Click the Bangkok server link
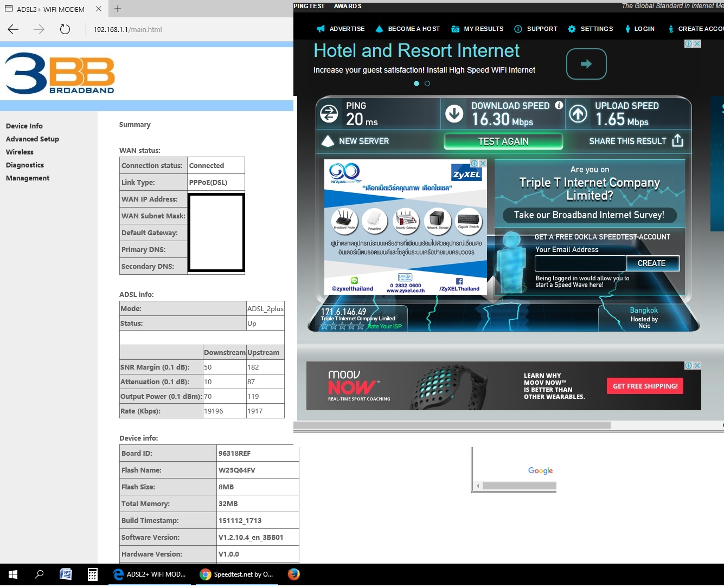The height and width of the screenshot is (588, 724). 644,310
